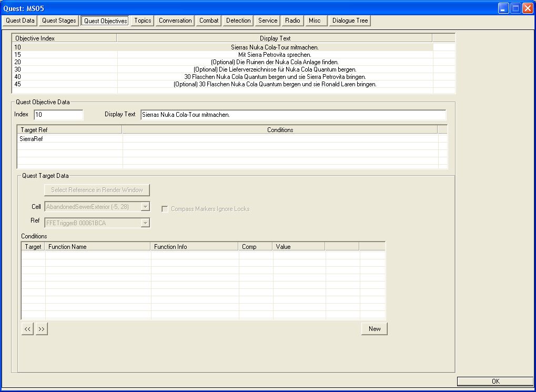The image size is (536, 392).
Task: Select the Service tab
Action: point(268,21)
